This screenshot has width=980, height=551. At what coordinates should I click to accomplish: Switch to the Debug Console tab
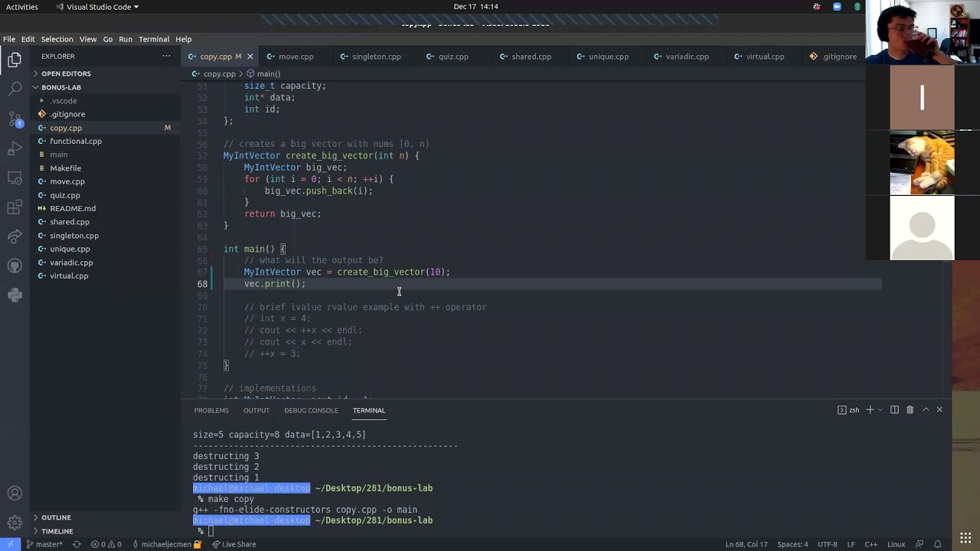click(x=311, y=410)
